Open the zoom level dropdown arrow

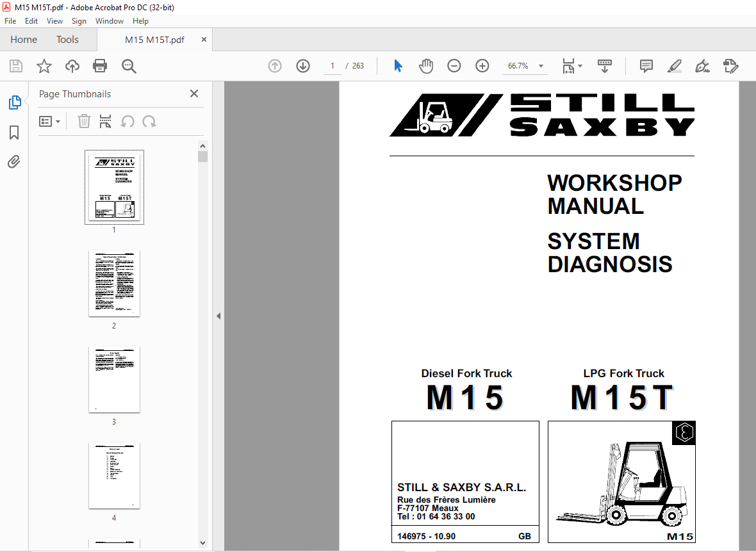(541, 66)
